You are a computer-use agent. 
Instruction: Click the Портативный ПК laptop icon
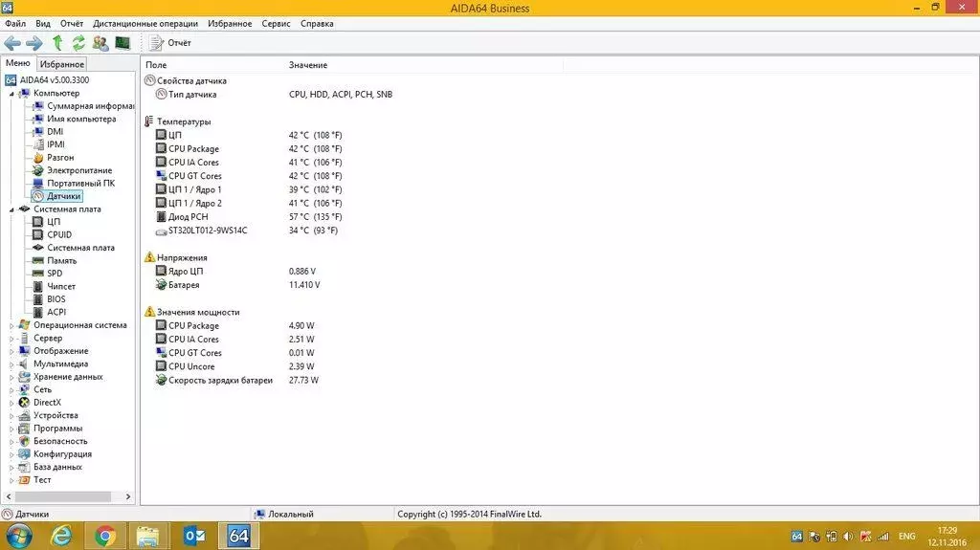point(38,183)
